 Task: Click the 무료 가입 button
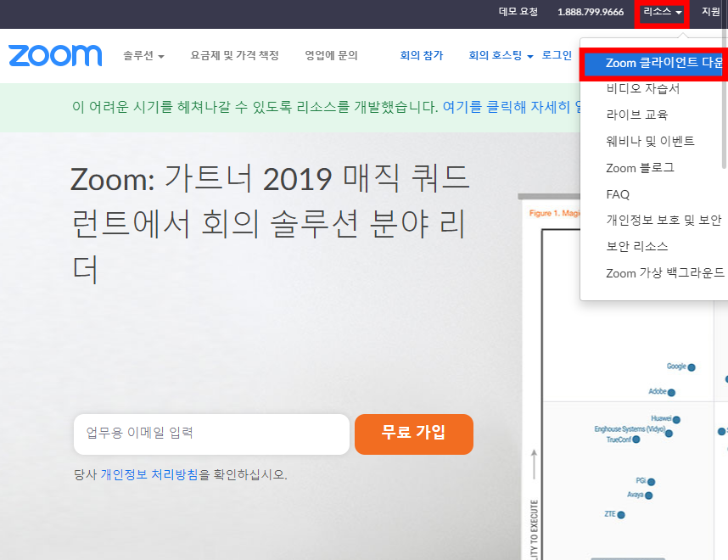tap(414, 434)
